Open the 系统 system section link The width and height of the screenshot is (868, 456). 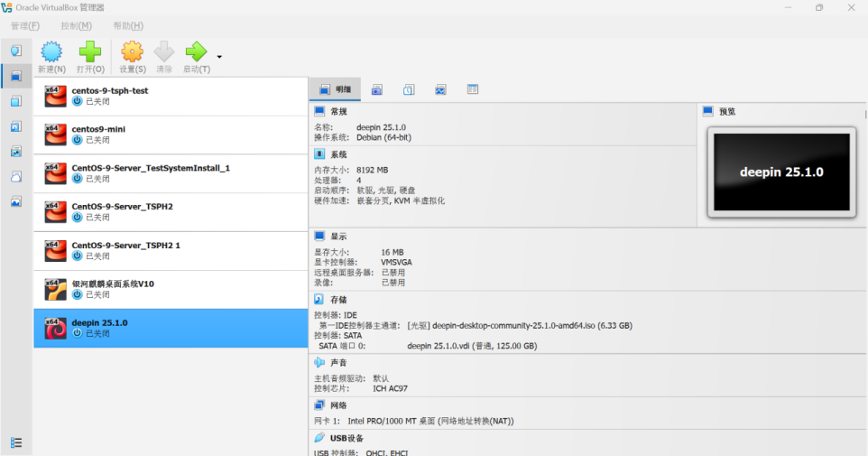tap(338, 154)
